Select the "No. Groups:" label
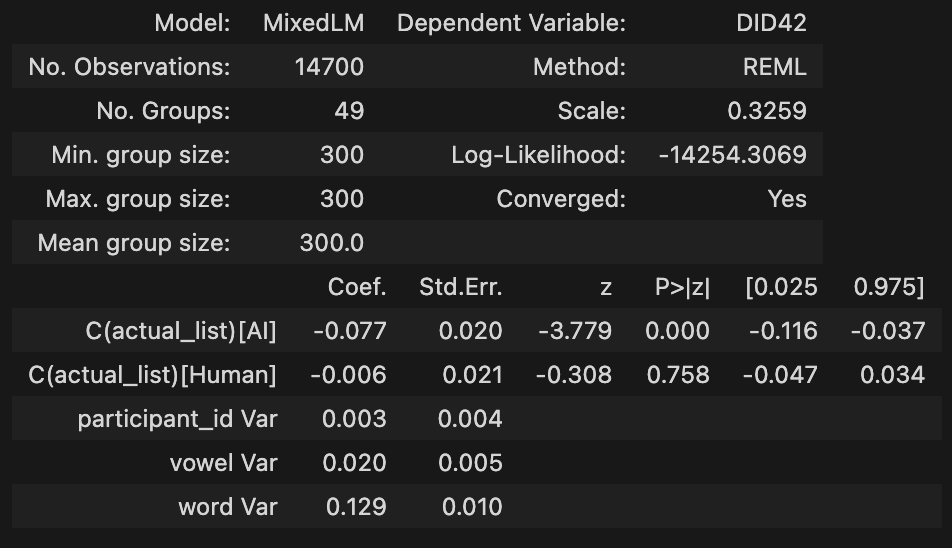This screenshot has width=952, height=548. pos(163,111)
